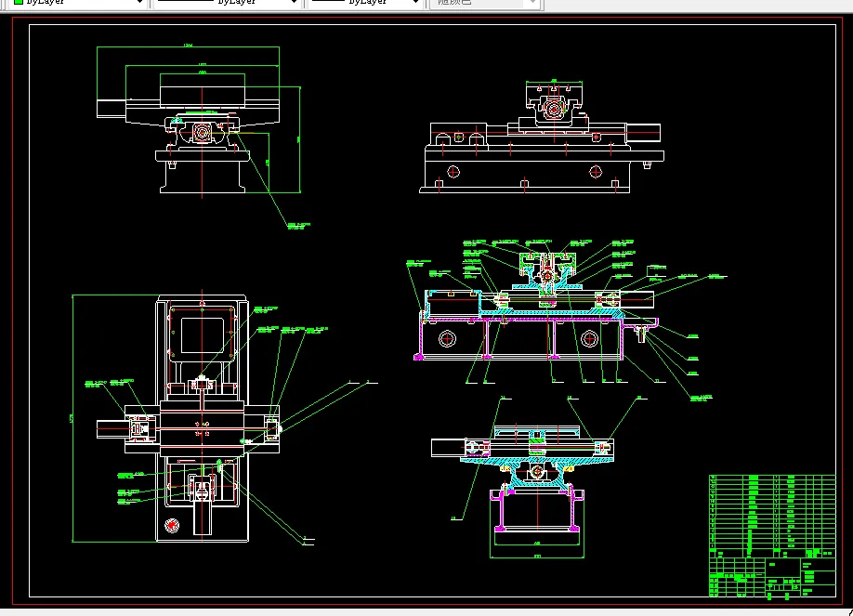Open the greyed plot style dropdown 随颜色
853x616 pixels.
[x=485, y=3]
